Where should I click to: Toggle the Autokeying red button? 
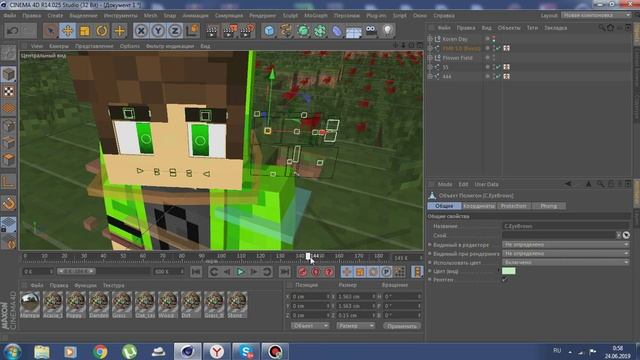[316, 271]
